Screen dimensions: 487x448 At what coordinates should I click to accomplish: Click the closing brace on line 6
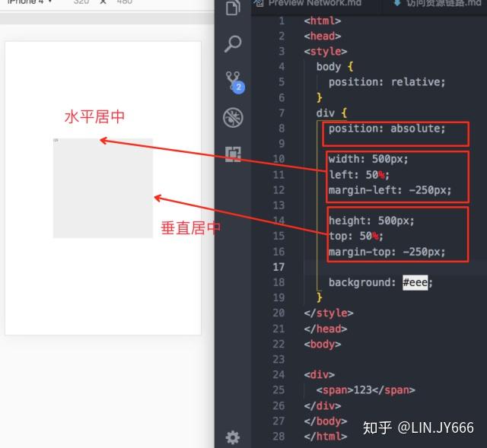(x=320, y=97)
